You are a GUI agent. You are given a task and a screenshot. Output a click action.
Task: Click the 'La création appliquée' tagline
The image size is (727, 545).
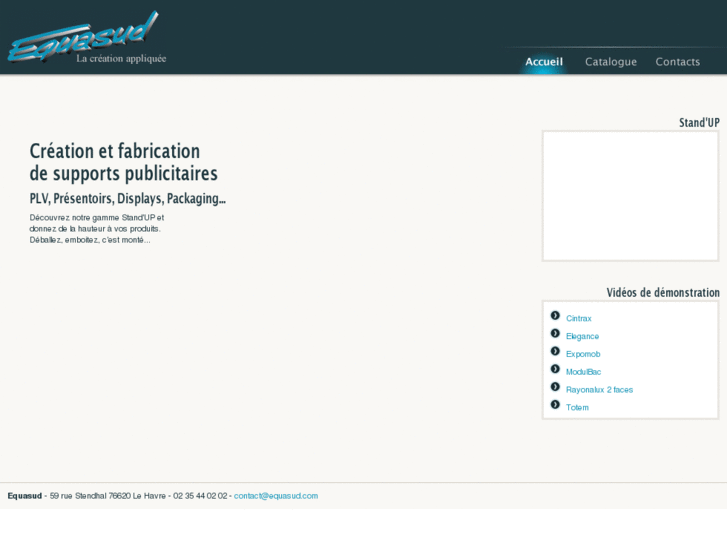click(121, 58)
